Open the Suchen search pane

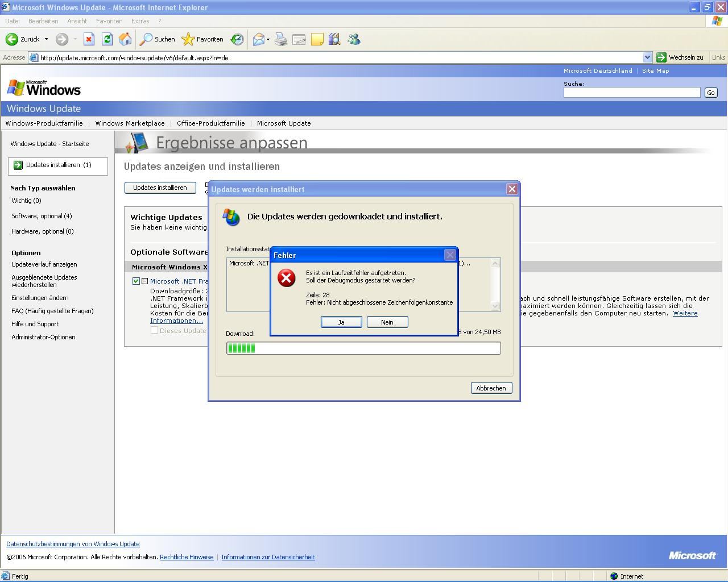pyautogui.click(x=158, y=39)
